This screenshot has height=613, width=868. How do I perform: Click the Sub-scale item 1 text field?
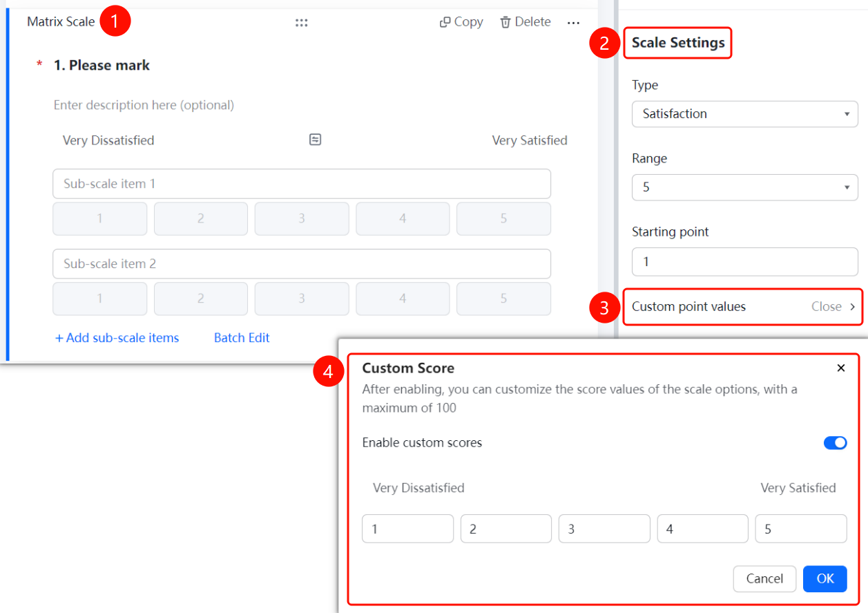(302, 184)
